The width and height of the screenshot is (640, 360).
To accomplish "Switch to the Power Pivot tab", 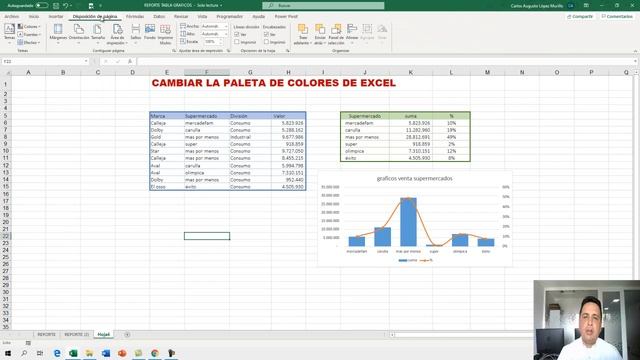I will pos(286,16).
